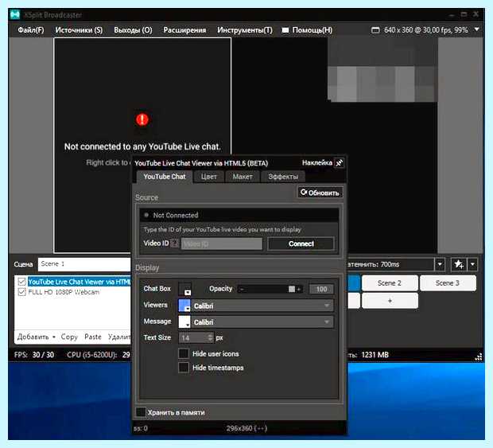Toggle YouTube Live Chat Viewer source checkbox
Image resolution: width=493 pixels, height=448 pixels.
point(21,282)
